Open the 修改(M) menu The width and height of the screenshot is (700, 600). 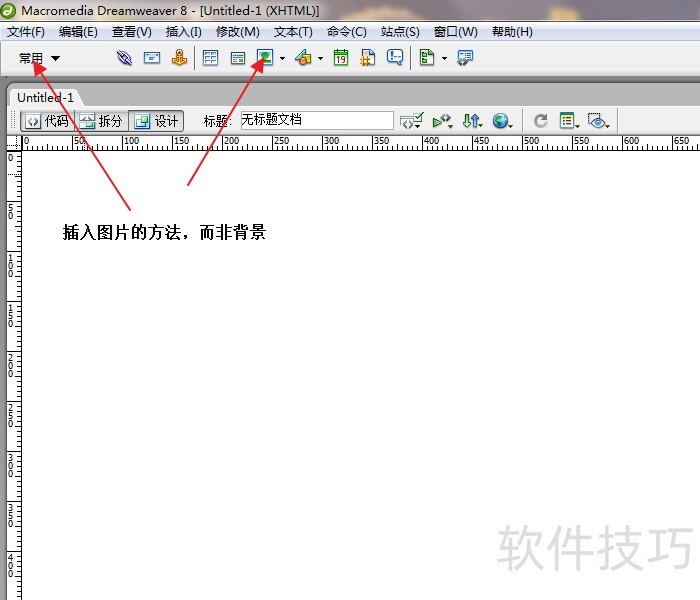pos(238,32)
